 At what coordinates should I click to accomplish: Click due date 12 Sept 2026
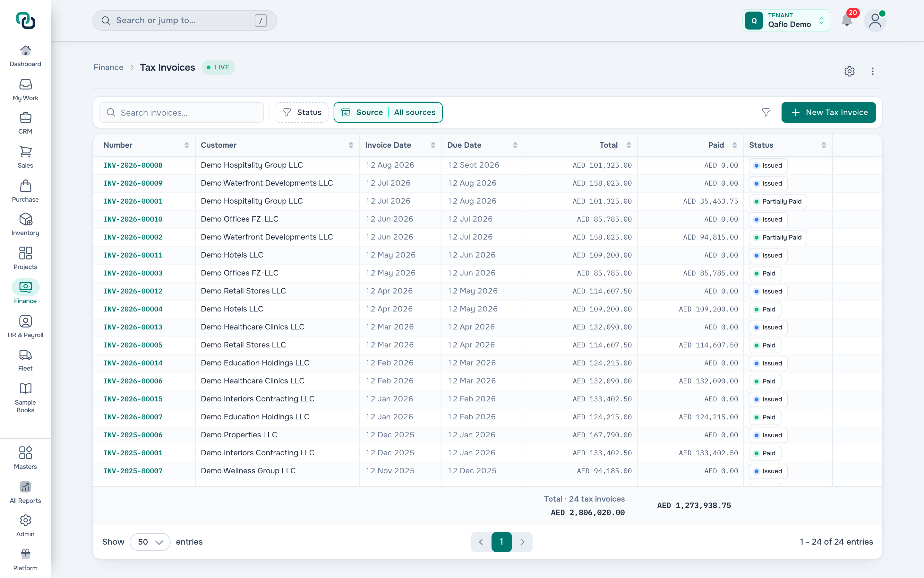point(474,165)
